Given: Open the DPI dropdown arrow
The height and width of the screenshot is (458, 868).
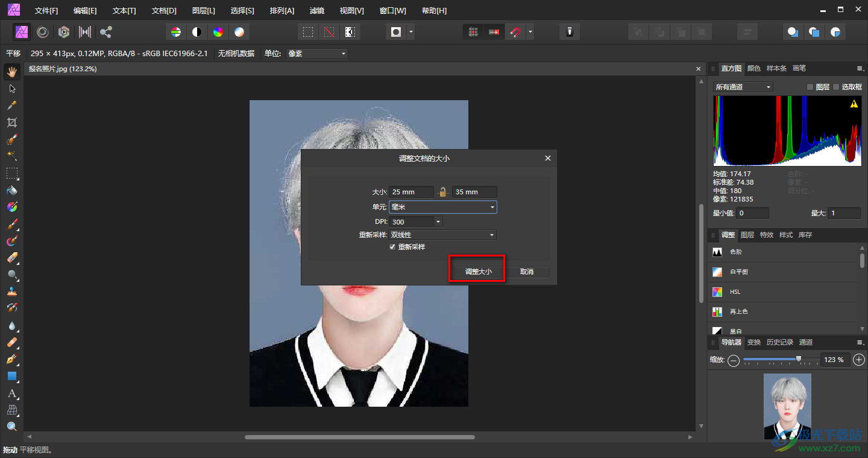Looking at the screenshot, I should coord(438,221).
